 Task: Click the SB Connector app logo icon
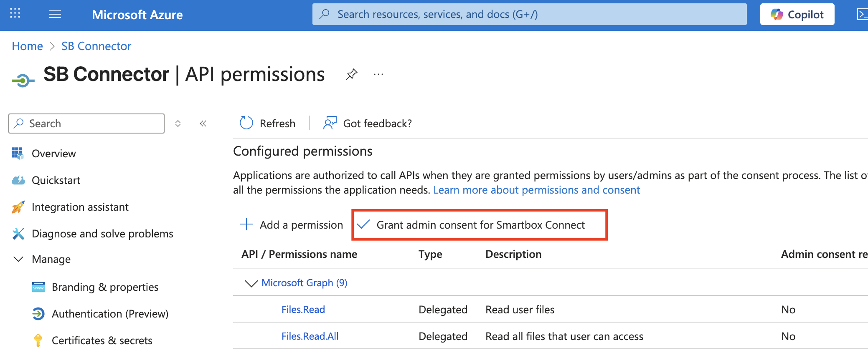[23, 80]
